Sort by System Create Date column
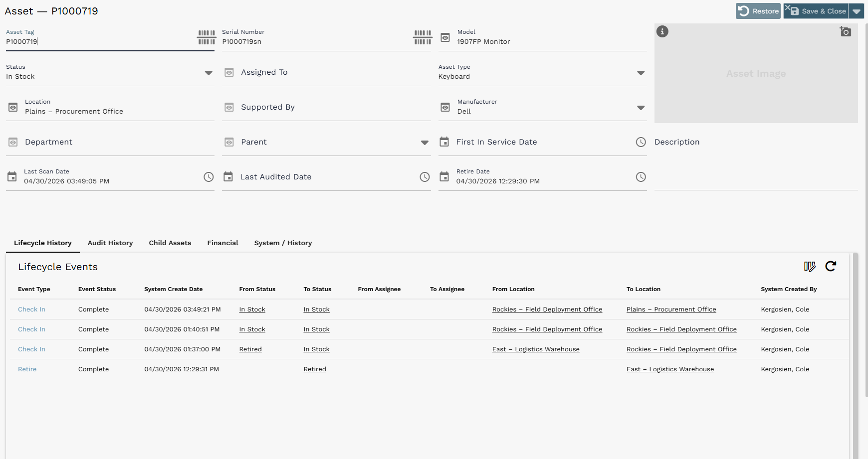This screenshot has height=459, width=868. (x=174, y=289)
